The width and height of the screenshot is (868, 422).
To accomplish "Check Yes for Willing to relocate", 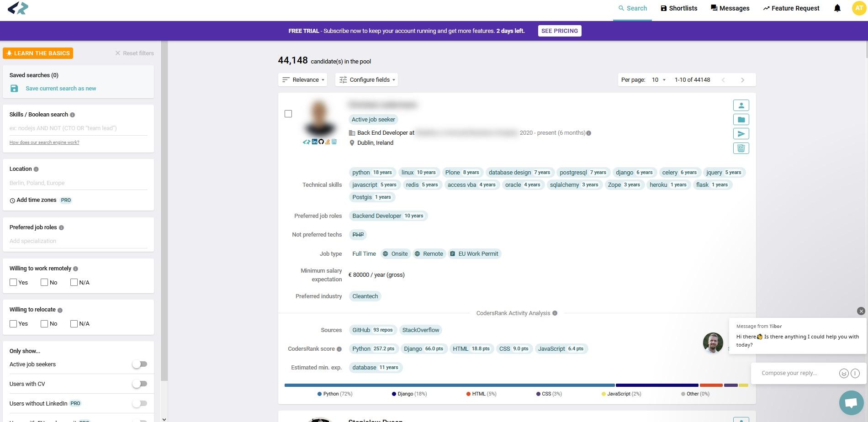I will pos(13,323).
